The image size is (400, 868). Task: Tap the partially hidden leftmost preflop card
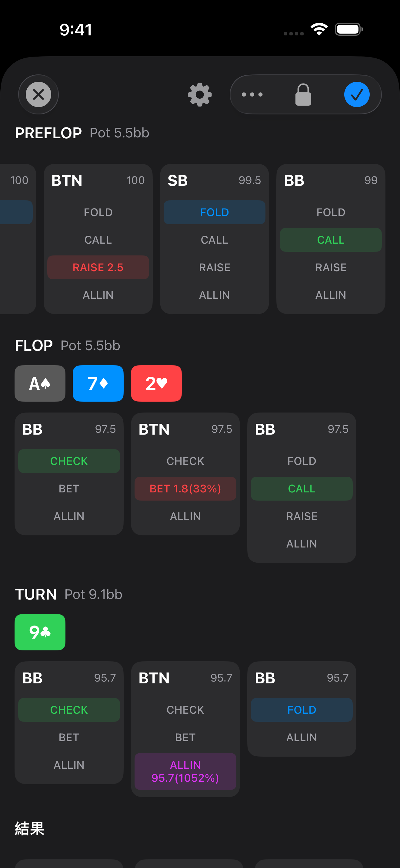click(x=17, y=238)
